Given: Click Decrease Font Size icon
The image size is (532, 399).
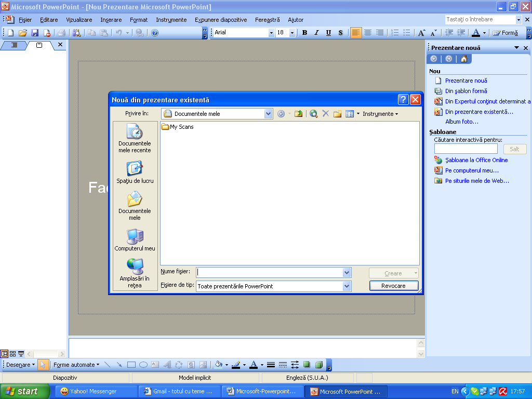Looking at the screenshot, I should click(x=433, y=33).
